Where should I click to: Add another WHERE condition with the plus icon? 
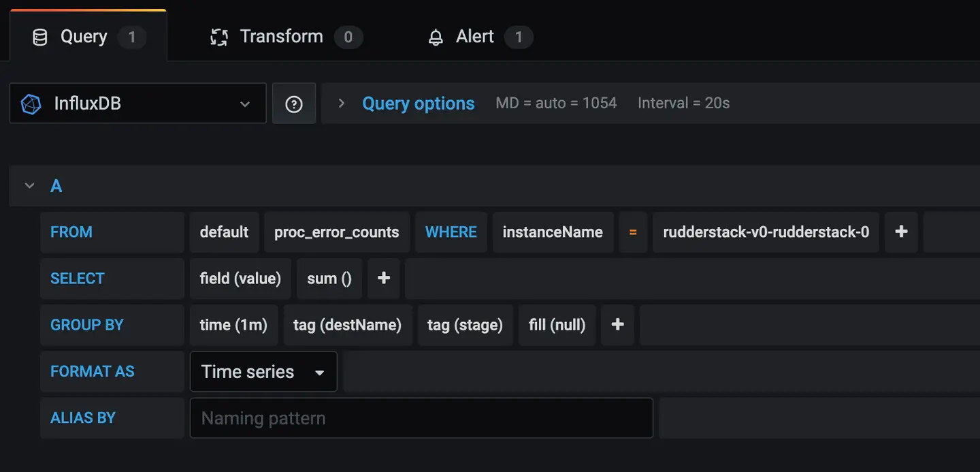pyautogui.click(x=900, y=232)
